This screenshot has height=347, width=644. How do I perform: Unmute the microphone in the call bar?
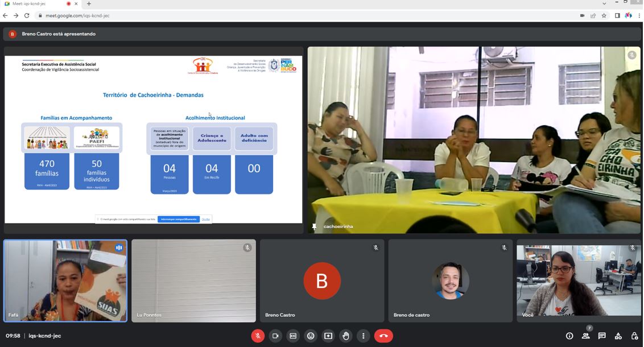[x=258, y=336]
